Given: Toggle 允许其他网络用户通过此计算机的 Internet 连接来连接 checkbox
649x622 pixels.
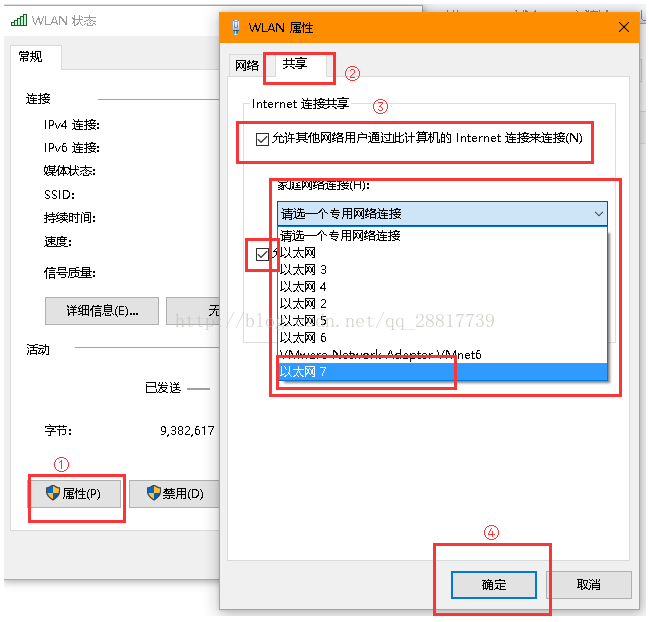Looking at the screenshot, I should 263,138.
